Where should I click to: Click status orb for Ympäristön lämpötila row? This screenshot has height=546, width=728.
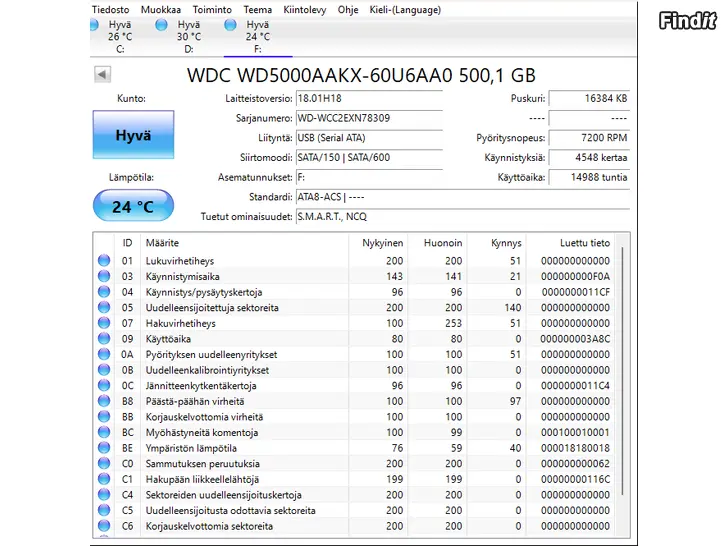tap(104, 448)
